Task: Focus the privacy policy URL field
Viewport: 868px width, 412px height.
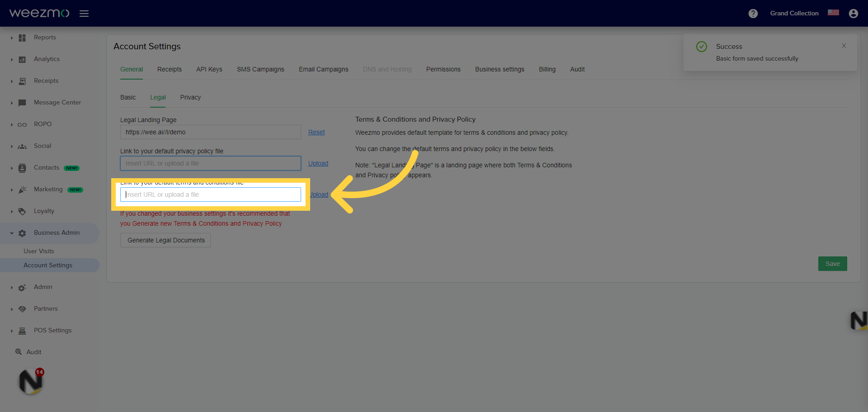Action: click(211, 163)
